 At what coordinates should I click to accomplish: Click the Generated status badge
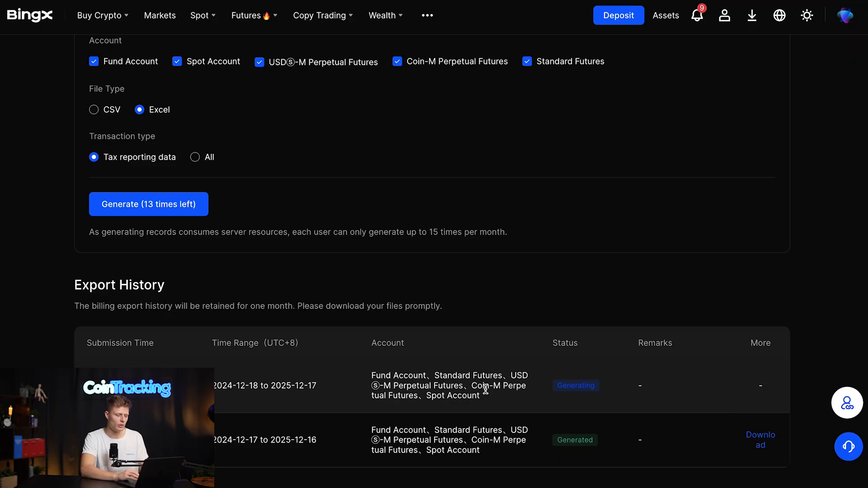click(x=575, y=440)
